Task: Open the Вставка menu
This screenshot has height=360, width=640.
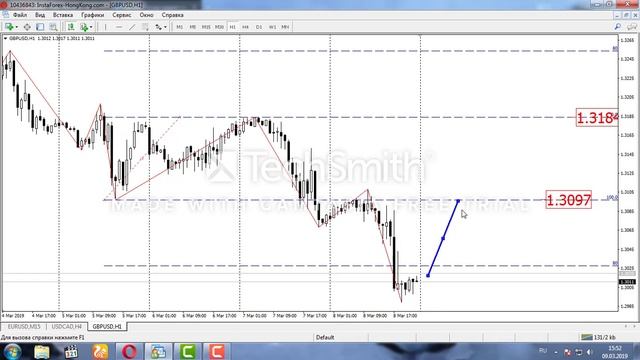Action: click(x=63, y=15)
